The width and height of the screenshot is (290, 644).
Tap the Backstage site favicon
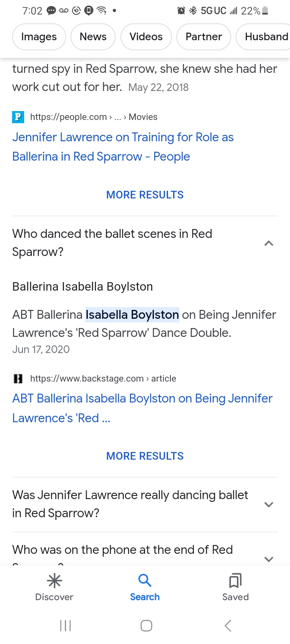pyautogui.click(x=18, y=379)
